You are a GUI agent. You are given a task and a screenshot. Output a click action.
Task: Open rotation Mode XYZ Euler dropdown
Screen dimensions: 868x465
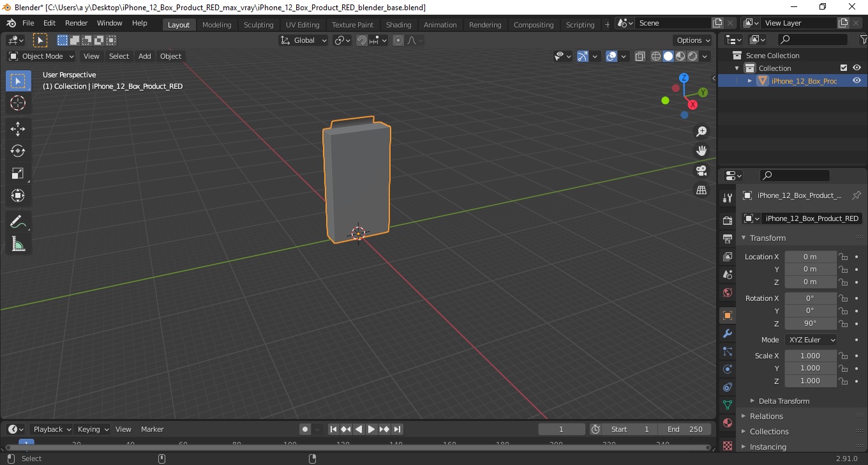point(811,340)
